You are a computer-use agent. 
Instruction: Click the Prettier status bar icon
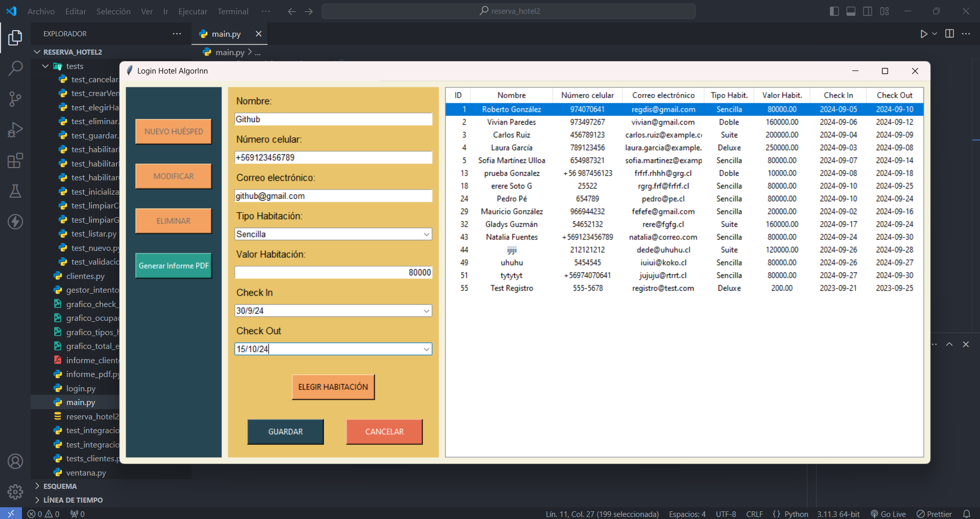934,513
